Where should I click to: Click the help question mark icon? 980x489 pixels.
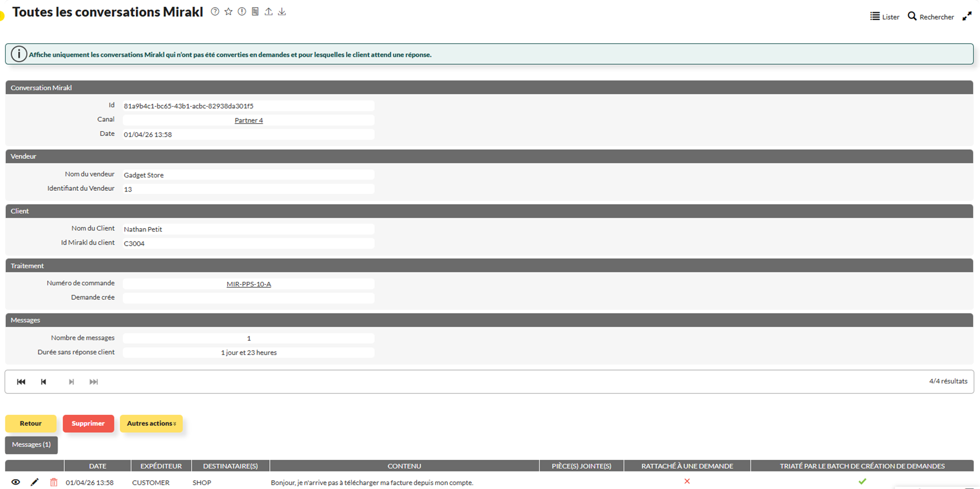[x=215, y=12]
